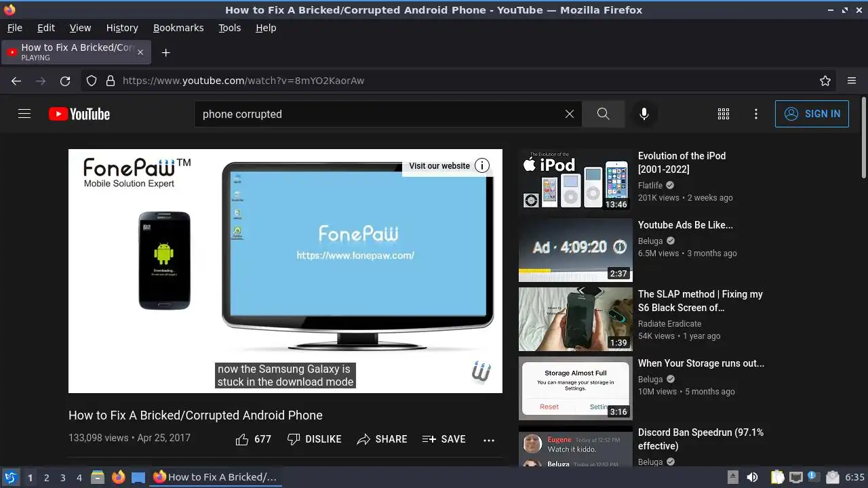Viewport: 868px width, 488px height.
Task: Open Youtube Ads Be Like thumbnail
Action: 576,249
